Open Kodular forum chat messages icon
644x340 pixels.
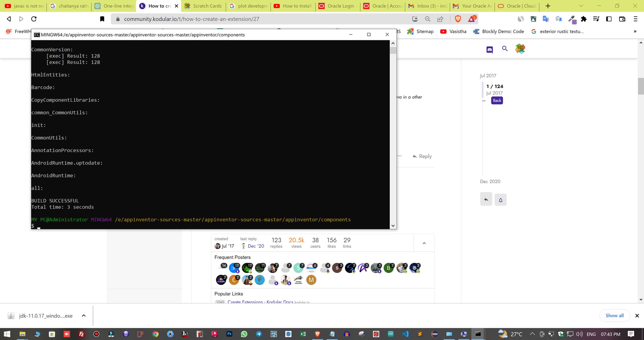pyautogui.click(x=489, y=49)
